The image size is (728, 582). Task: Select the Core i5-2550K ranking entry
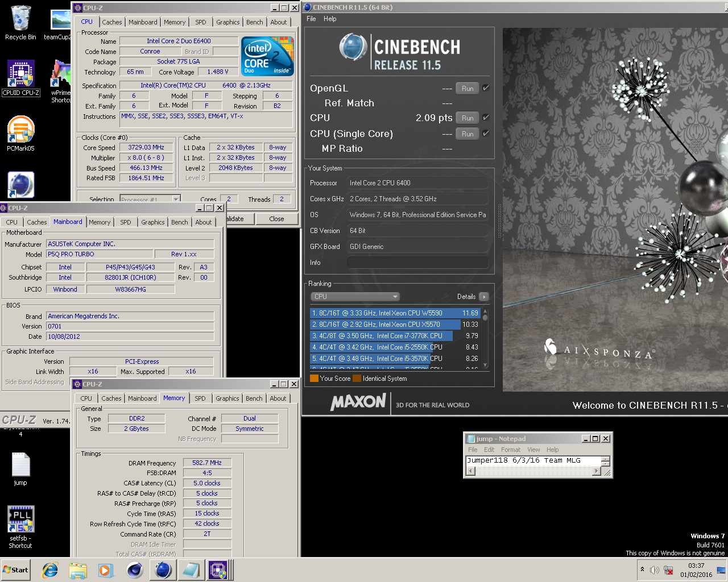(x=395, y=347)
